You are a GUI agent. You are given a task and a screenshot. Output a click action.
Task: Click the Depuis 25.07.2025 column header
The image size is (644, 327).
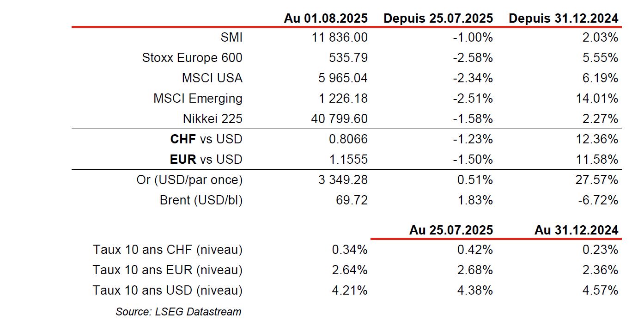(x=438, y=19)
